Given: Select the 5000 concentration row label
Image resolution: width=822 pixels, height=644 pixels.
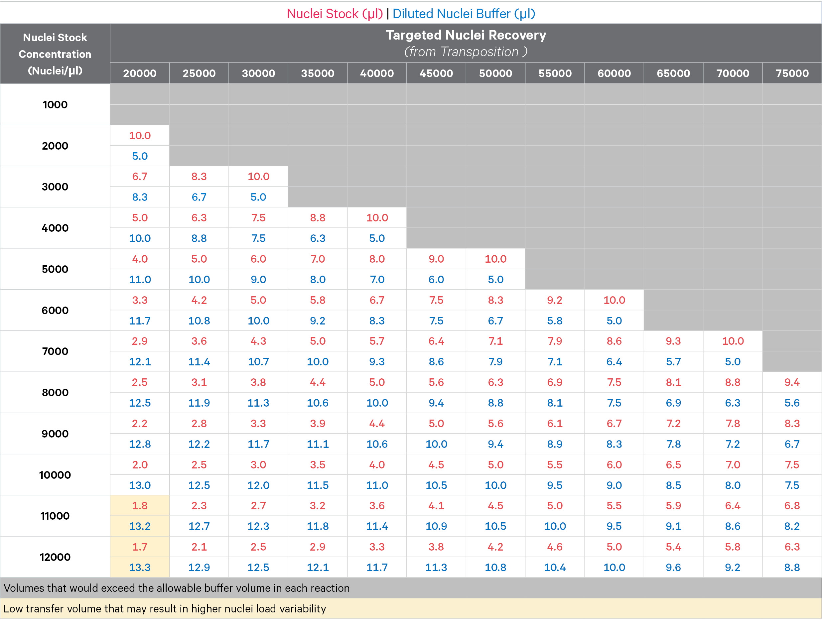Looking at the screenshot, I should click(x=55, y=269).
